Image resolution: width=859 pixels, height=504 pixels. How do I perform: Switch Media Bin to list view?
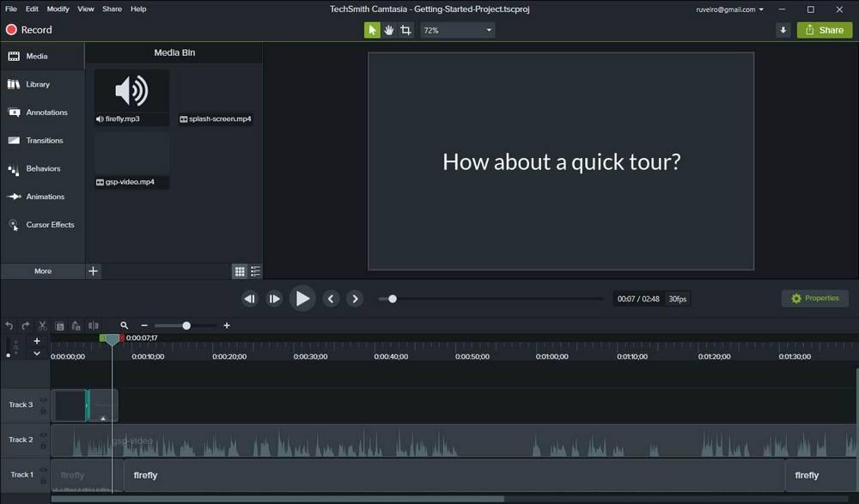(255, 271)
